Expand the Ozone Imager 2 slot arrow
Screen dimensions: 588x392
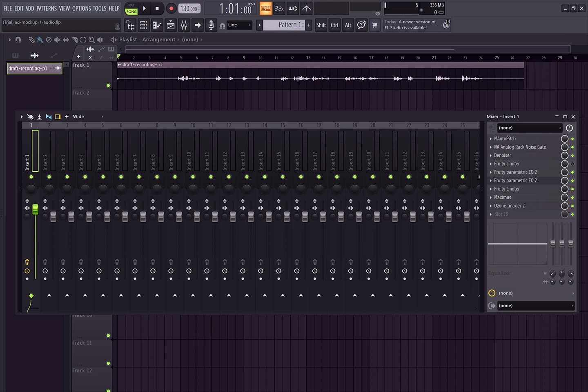[x=491, y=206]
